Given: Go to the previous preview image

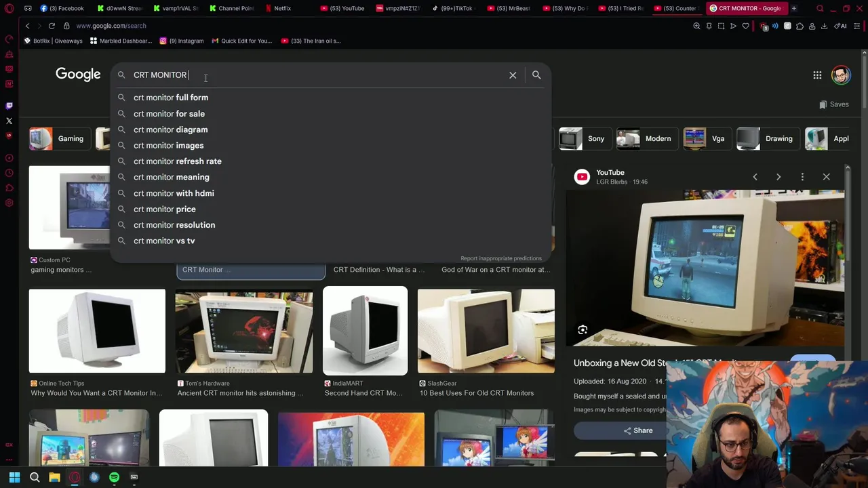Looking at the screenshot, I should 755,177.
